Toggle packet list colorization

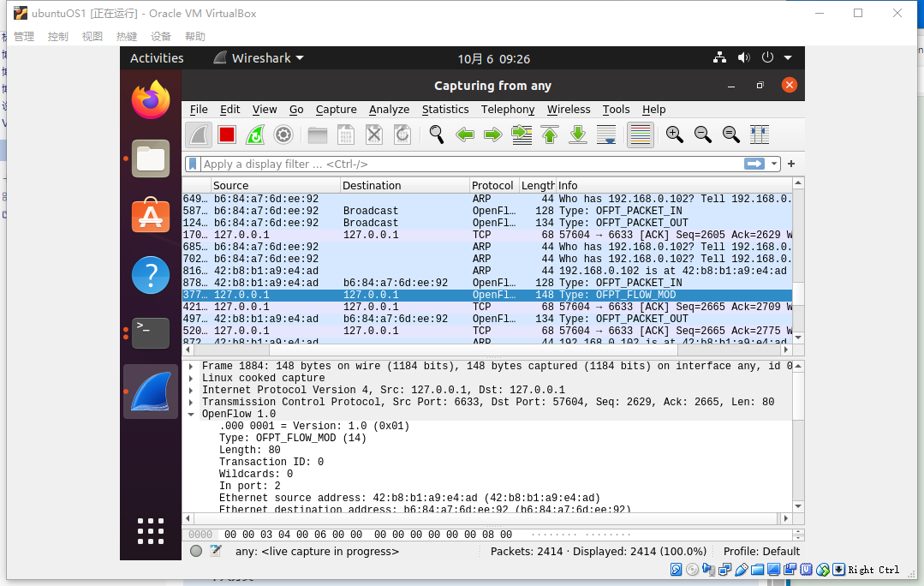640,135
